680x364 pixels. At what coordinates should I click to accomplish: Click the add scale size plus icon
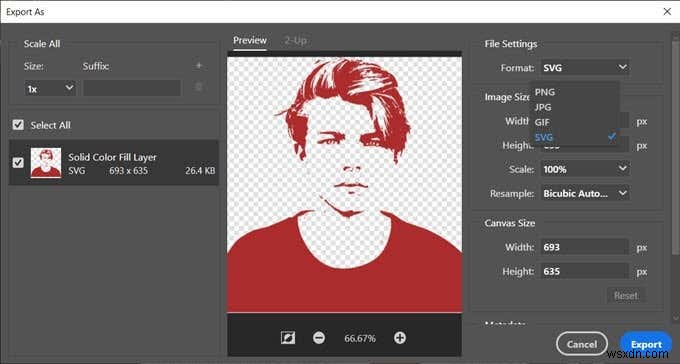(x=199, y=66)
